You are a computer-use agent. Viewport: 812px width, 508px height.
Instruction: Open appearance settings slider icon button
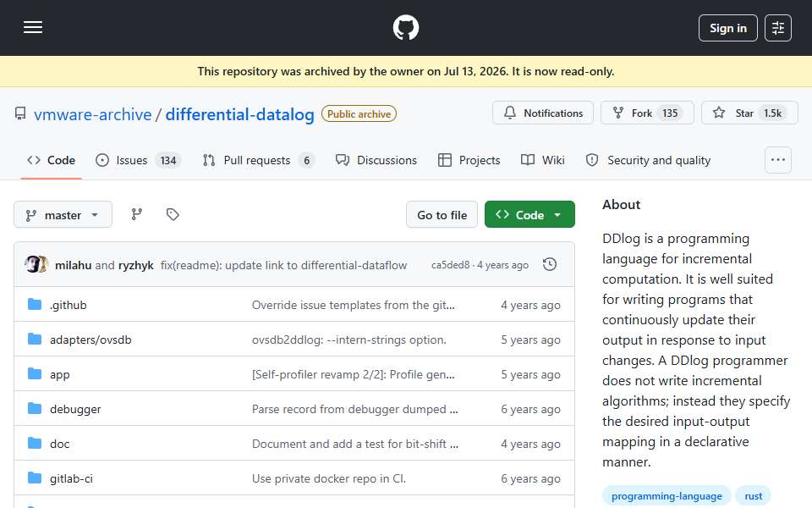tap(777, 28)
